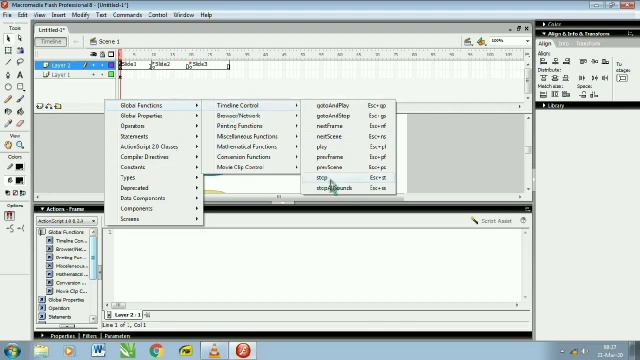Click the Add Motion Guide icon

click(49, 106)
